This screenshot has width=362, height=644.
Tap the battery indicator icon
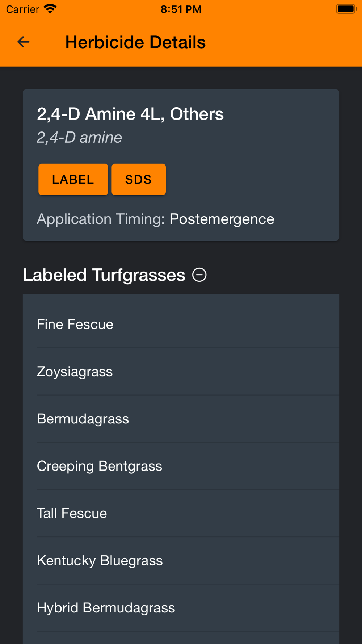point(346,9)
